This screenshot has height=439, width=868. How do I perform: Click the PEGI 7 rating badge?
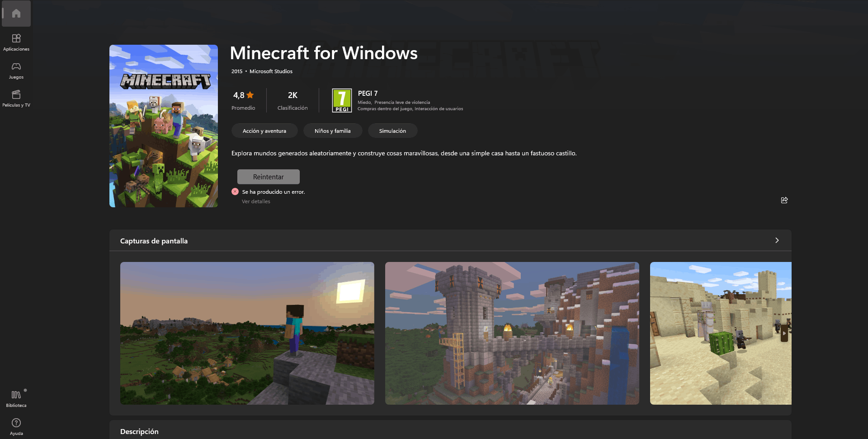click(x=342, y=100)
